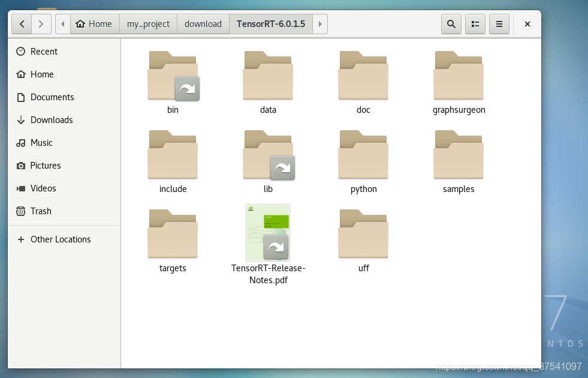Select the include folder icon

(173, 155)
